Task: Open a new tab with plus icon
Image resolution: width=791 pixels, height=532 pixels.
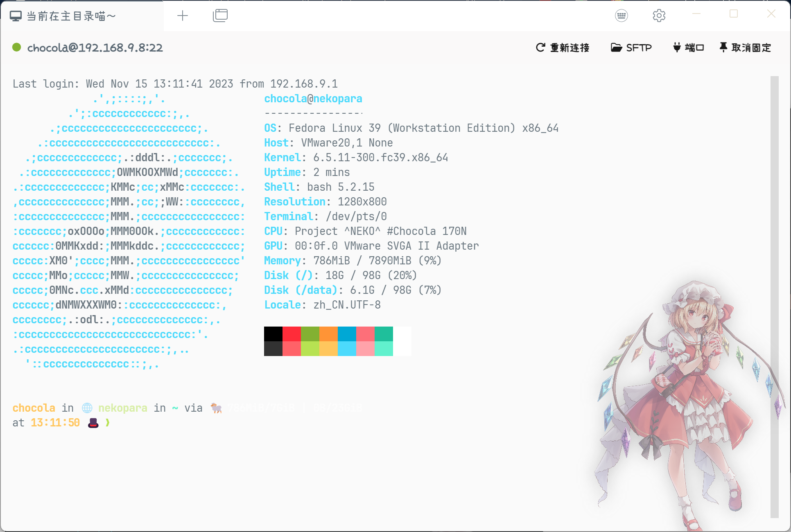Action: coord(183,16)
